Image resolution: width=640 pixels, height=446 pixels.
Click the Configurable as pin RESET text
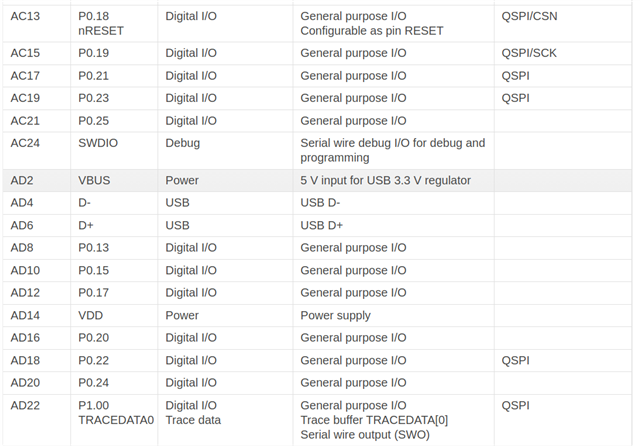tap(371, 31)
